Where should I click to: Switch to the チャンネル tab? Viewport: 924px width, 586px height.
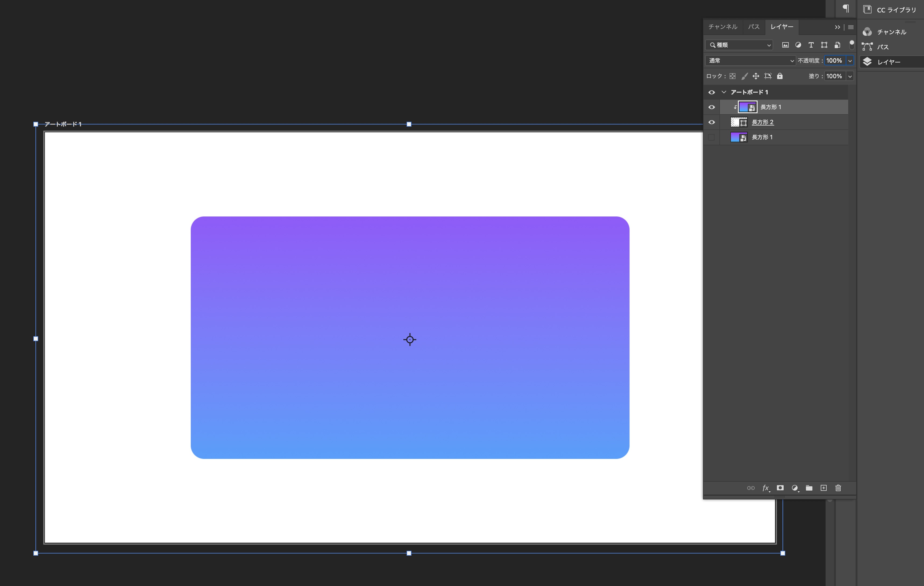point(723,27)
